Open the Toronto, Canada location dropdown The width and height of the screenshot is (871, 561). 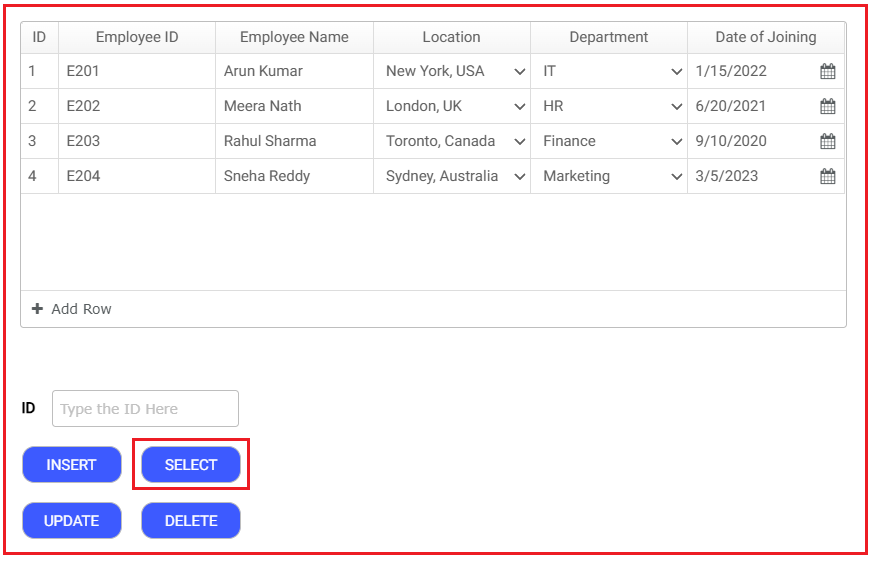[x=520, y=141]
